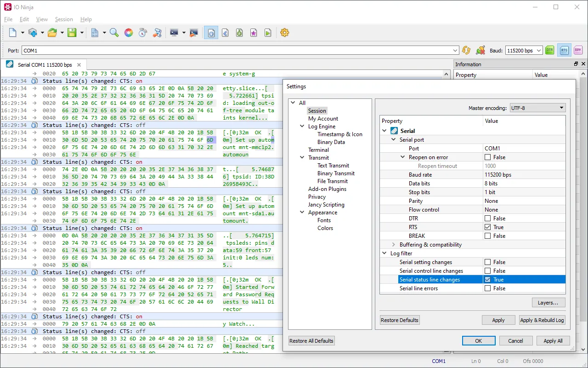Uncheck the RTS checkbox in Settings
Viewport: 588px width, 368px height.
tap(487, 227)
